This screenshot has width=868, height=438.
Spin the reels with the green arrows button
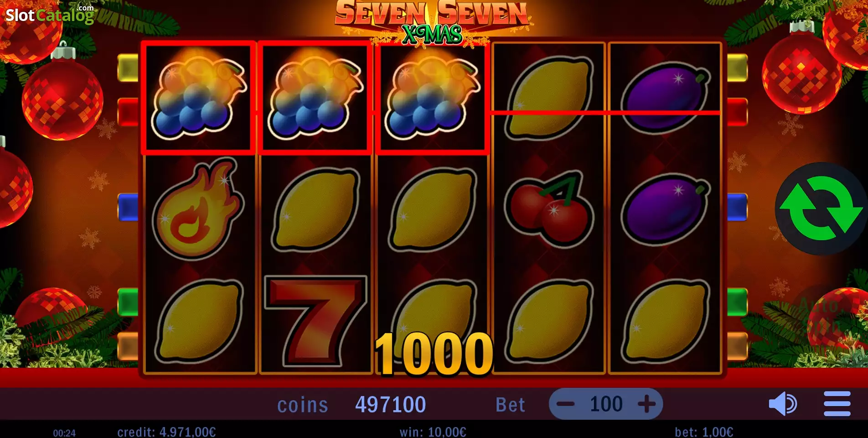coord(821,209)
